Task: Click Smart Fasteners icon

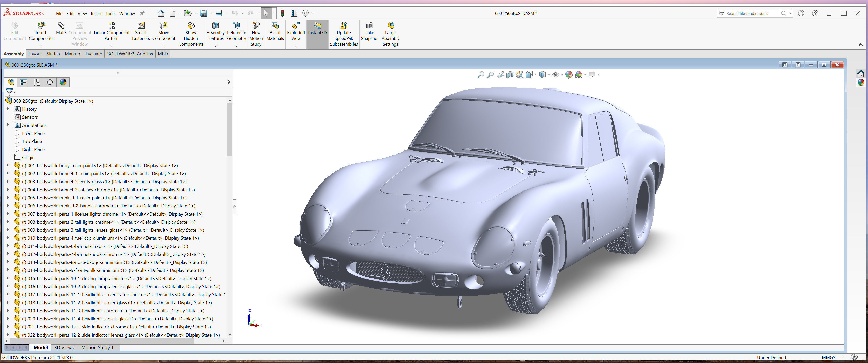Action: point(141,32)
